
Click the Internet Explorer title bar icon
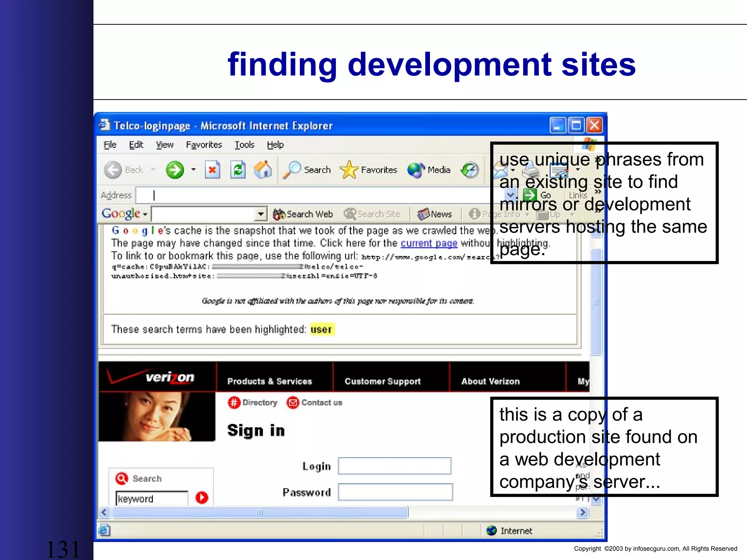tap(104, 125)
